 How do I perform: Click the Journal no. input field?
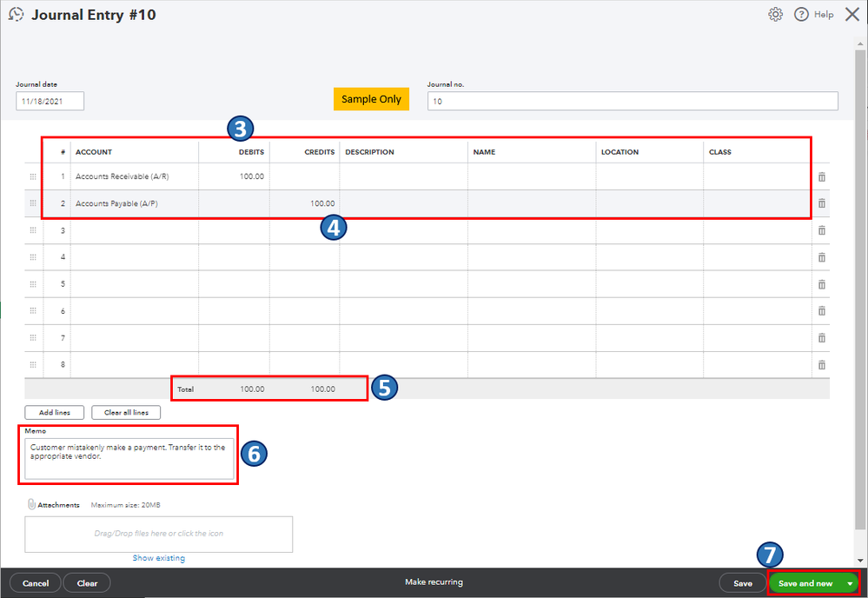633,102
